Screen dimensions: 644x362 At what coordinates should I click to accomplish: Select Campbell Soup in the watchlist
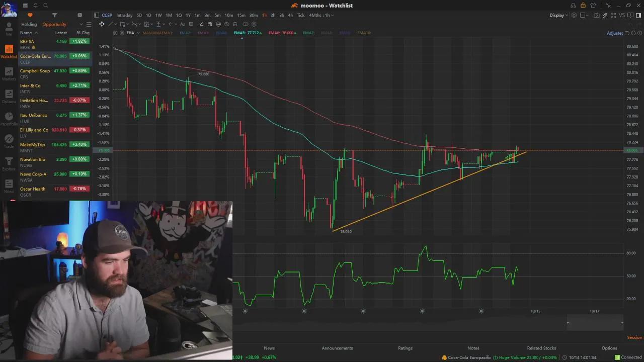pos(55,73)
